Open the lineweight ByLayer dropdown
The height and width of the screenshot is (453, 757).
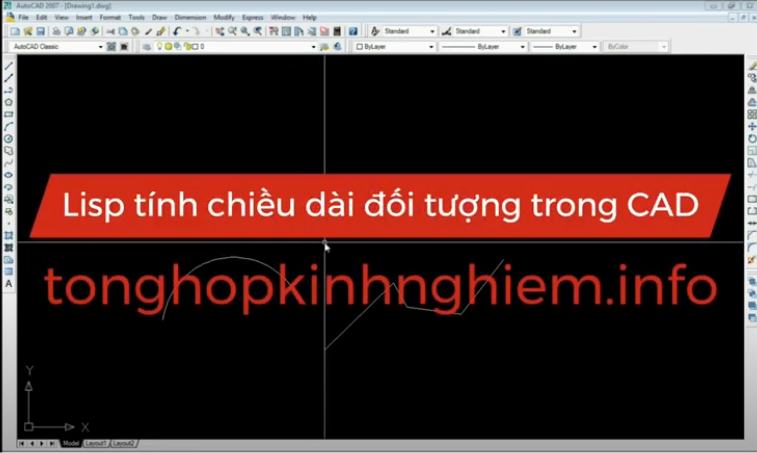pyautogui.click(x=594, y=47)
